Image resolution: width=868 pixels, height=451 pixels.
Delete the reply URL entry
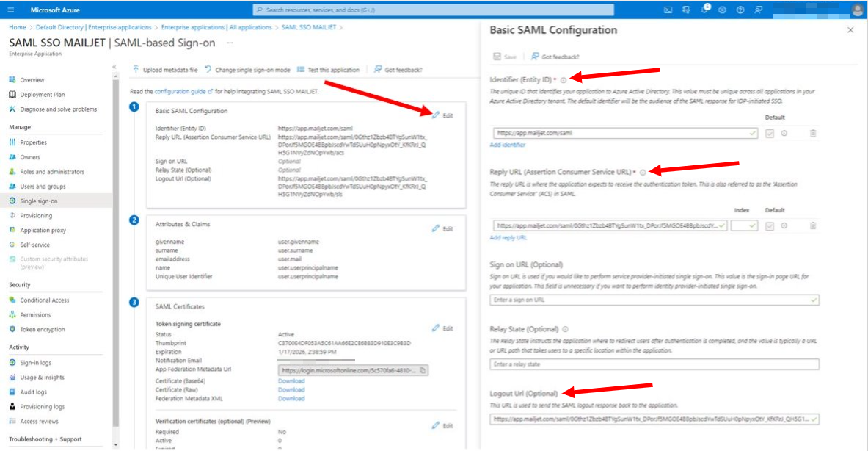pos(813,225)
